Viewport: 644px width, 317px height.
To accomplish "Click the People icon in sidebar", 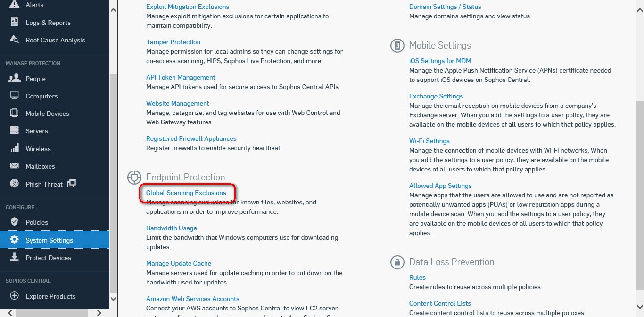I will 15,78.
